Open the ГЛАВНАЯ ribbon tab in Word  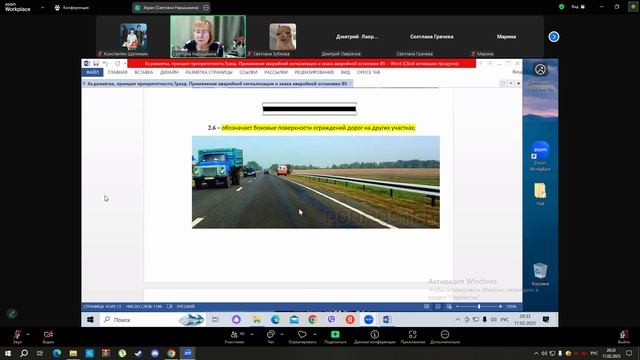pyautogui.click(x=118, y=72)
